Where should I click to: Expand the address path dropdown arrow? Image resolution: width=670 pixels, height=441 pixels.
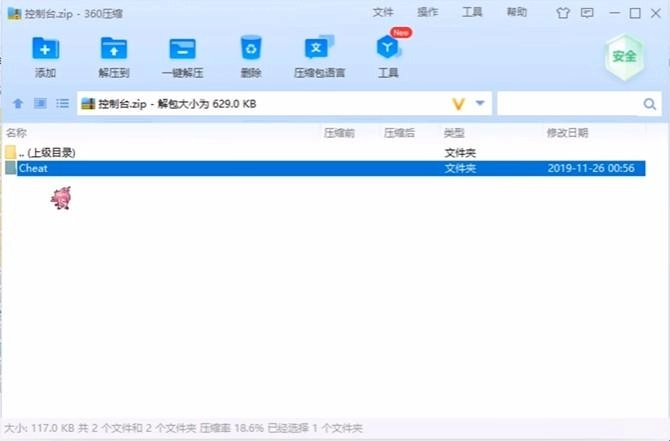point(481,103)
